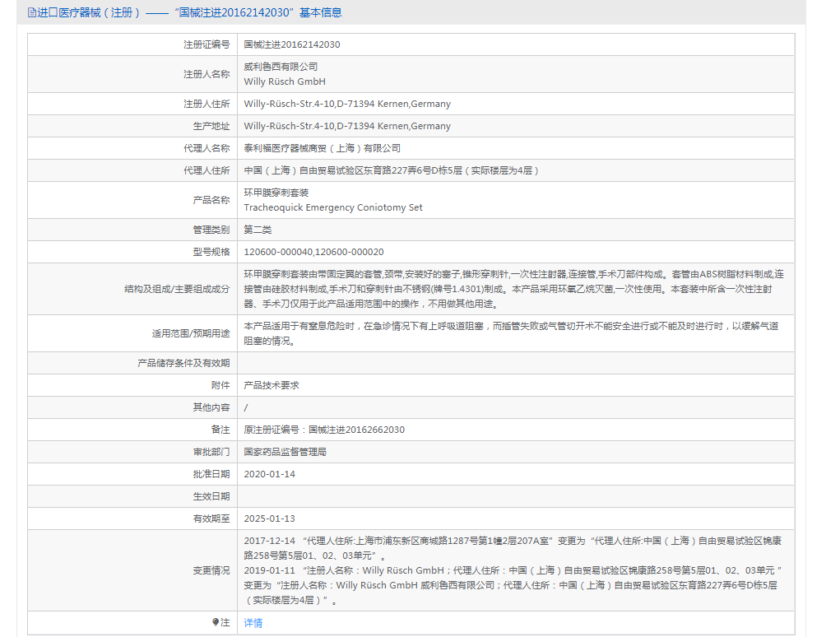Click the 代理人住所 address value

coord(392,170)
